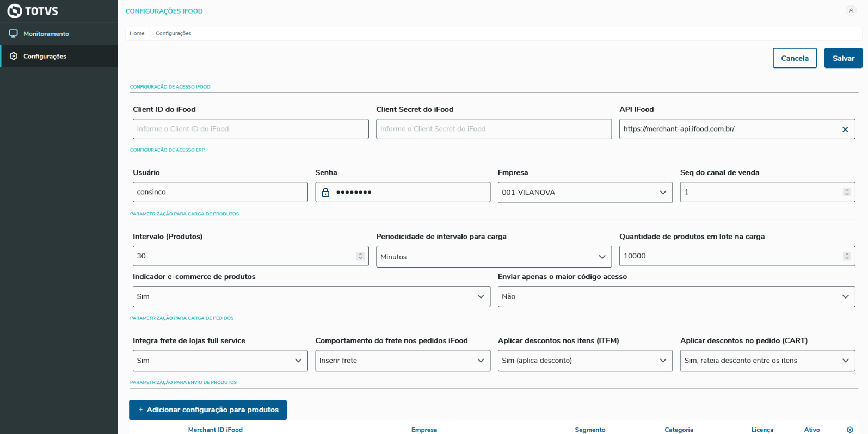Expand Enviar apenas o maior código acesso dropdown
Screen dimensions: 868x434
676,296
